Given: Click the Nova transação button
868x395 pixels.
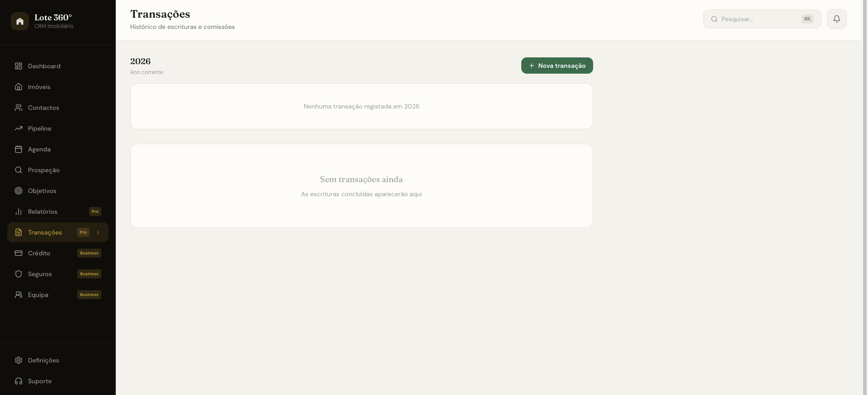Looking at the screenshot, I should point(557,66).
